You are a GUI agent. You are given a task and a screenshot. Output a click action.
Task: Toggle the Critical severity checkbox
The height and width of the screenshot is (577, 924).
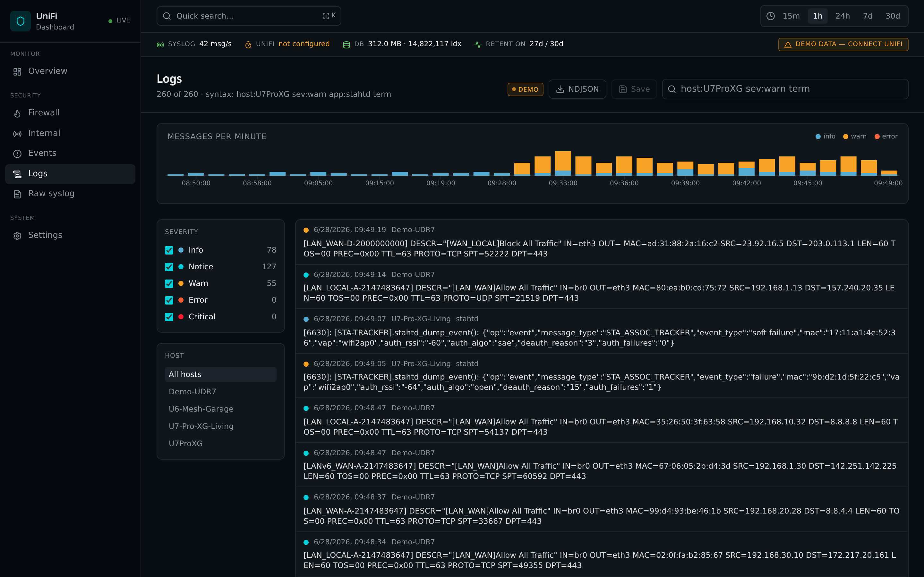tap(169, 317)
